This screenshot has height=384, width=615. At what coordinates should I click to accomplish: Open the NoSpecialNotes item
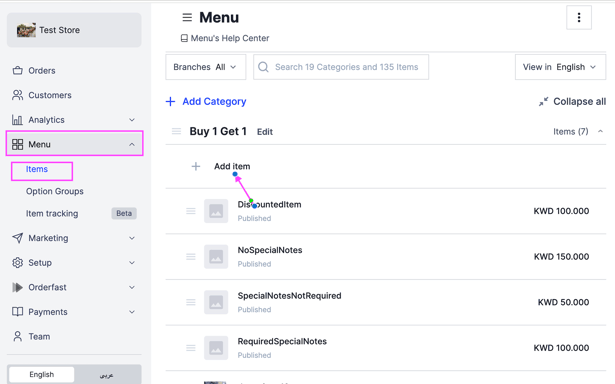(x=270, y=250)
